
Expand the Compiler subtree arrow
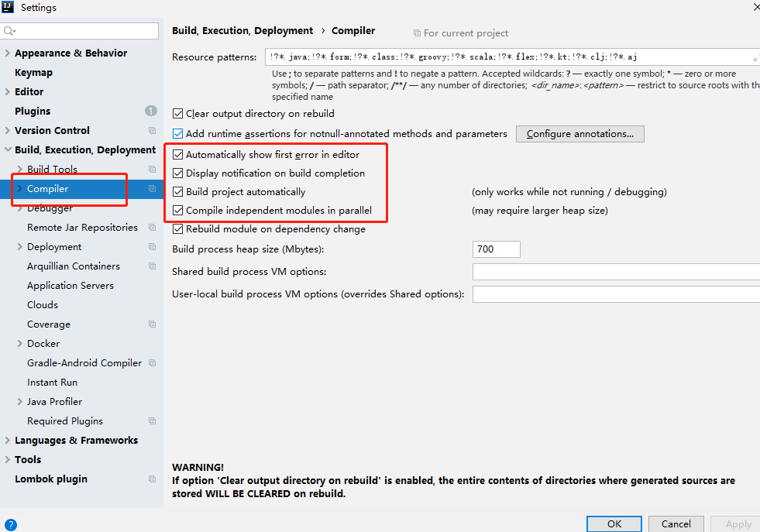20,188
